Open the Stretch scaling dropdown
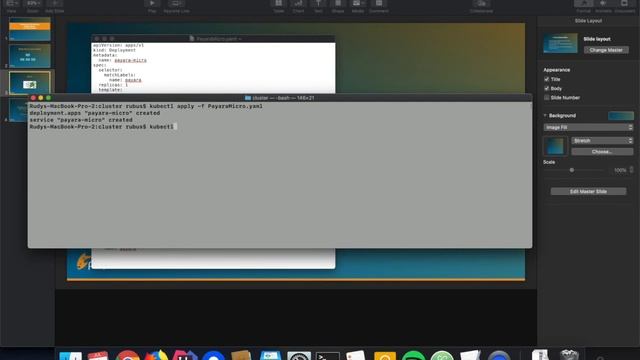 602,140
